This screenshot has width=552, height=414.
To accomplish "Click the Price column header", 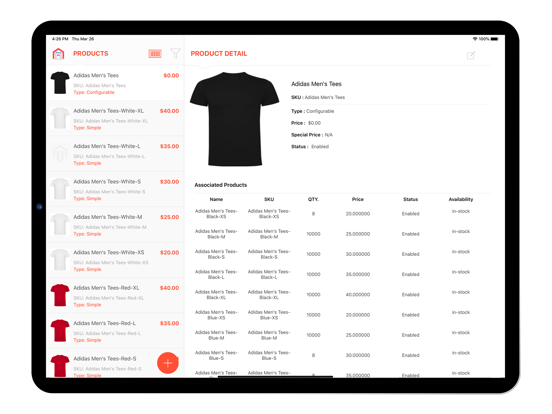I will coord(358,199).
